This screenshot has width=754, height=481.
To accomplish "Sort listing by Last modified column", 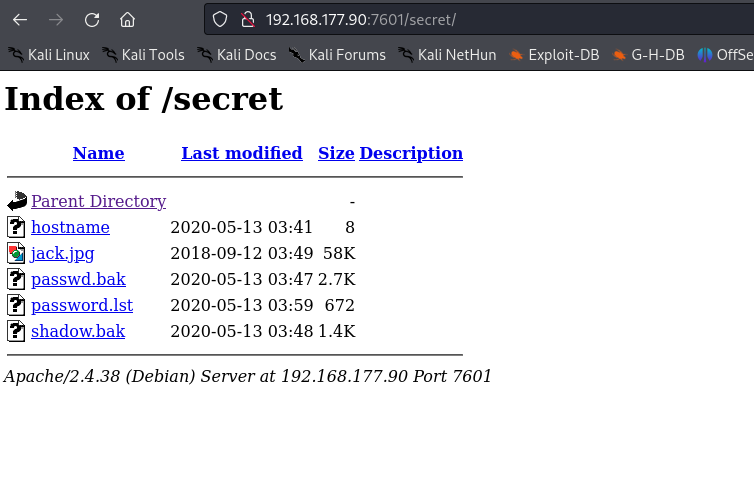I will (x=241, y=153).
